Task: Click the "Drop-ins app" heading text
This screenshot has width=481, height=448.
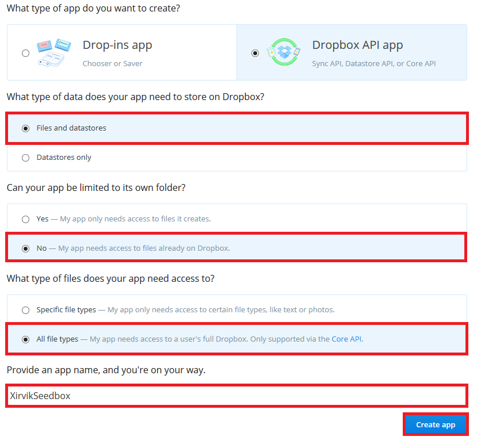Action: pos(117,45)
